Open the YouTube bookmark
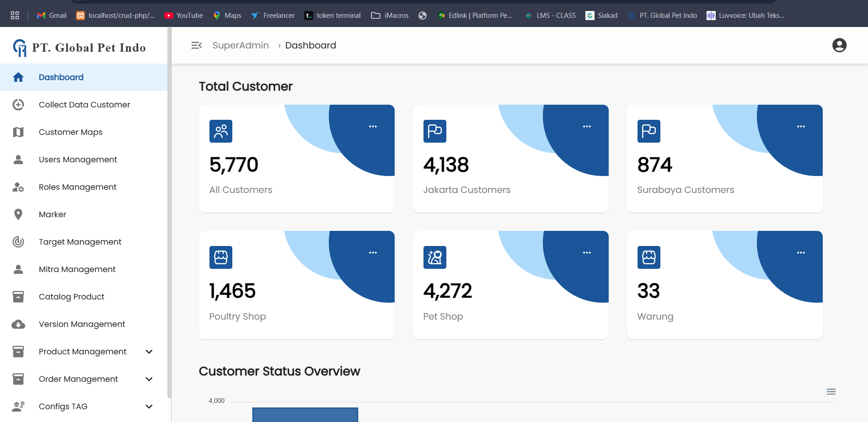Viewport: 868px width, 422px height. pyautogui.click(x=184, y=16)
